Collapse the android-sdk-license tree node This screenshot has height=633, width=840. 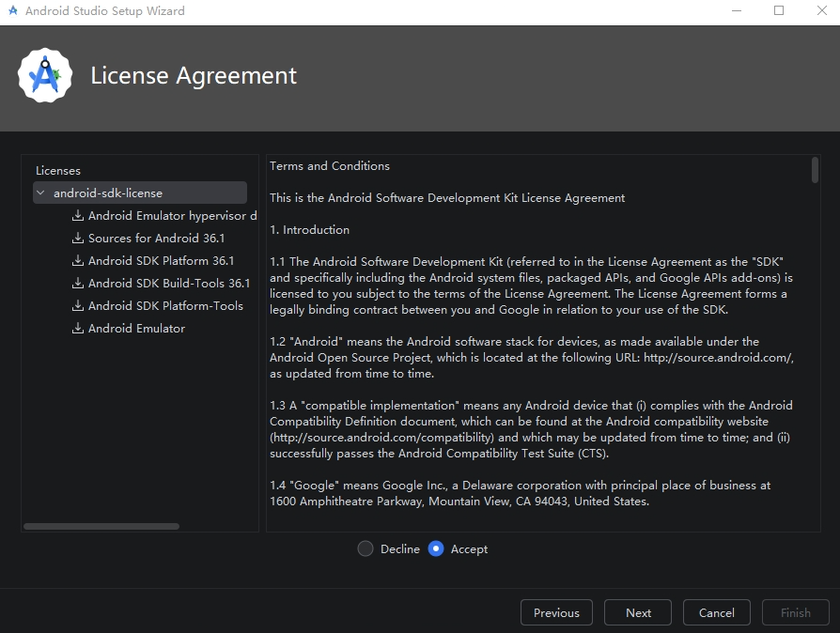[40, 193]
